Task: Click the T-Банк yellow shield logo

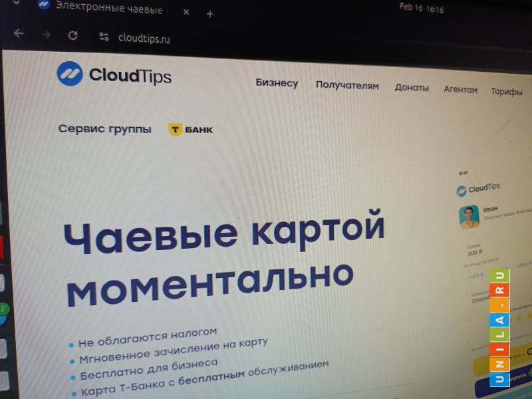Action: click(x=176, y=130)
